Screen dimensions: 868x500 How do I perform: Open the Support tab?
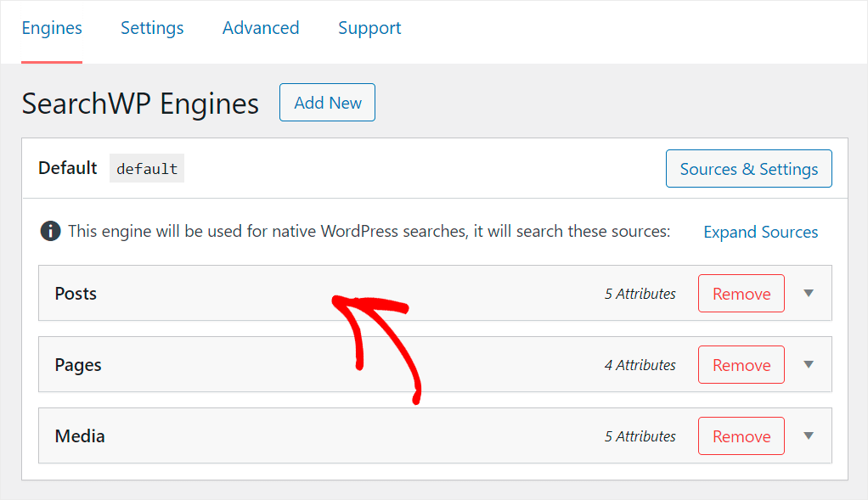click(369, 28)
